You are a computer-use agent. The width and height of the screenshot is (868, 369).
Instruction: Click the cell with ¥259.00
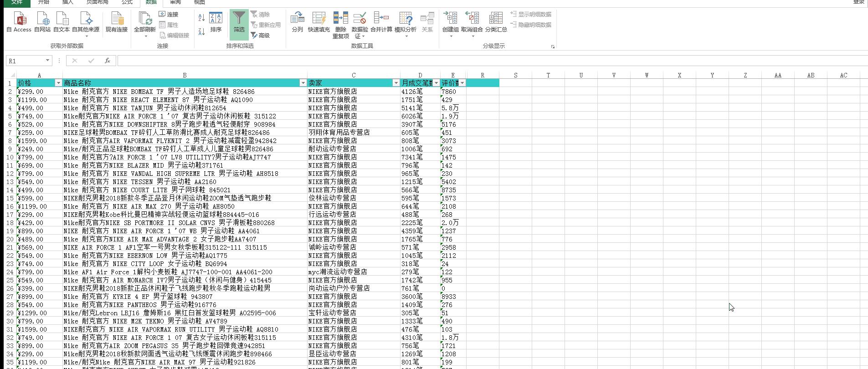click(39, 133)
